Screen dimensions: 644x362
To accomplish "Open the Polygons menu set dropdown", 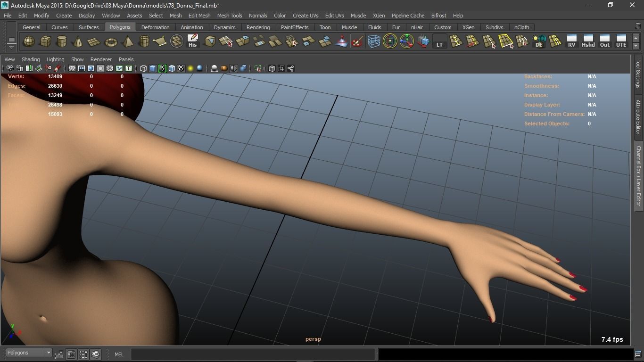I will pyautogui.click(x=29, y=353).
